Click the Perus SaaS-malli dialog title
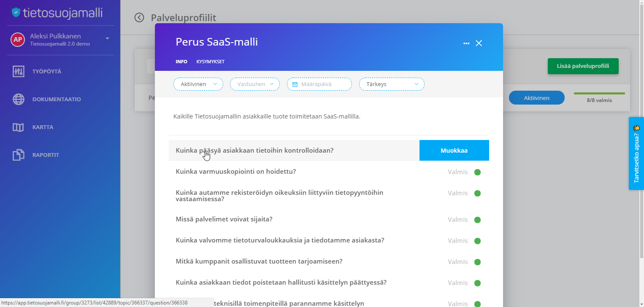The width and height of the screenshot is (644, 307). pyautogui.click(x=216, y=42)
